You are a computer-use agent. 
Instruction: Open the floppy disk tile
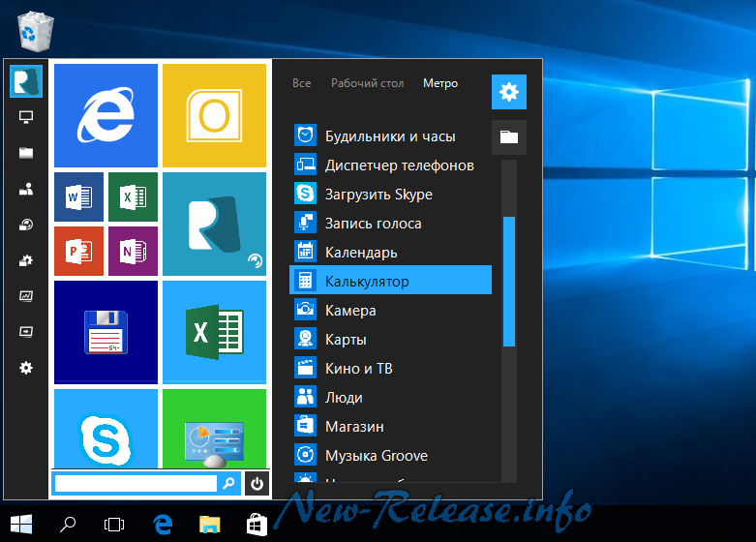tap(106, 332)
